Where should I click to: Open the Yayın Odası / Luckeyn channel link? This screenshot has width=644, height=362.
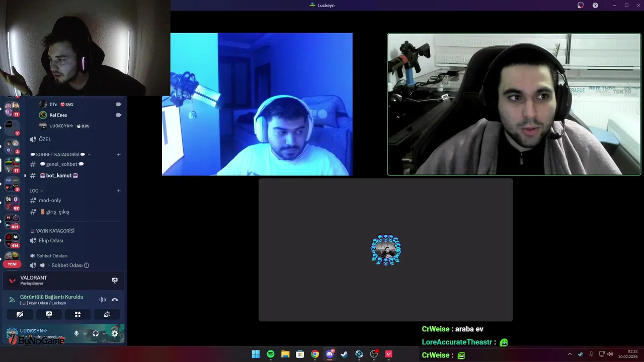[43, 303]
